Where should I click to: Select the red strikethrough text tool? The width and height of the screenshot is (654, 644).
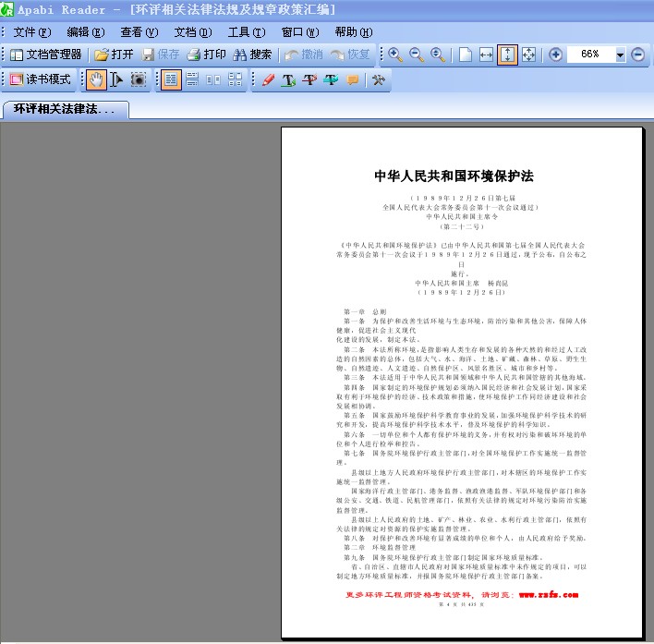[309, 79]
